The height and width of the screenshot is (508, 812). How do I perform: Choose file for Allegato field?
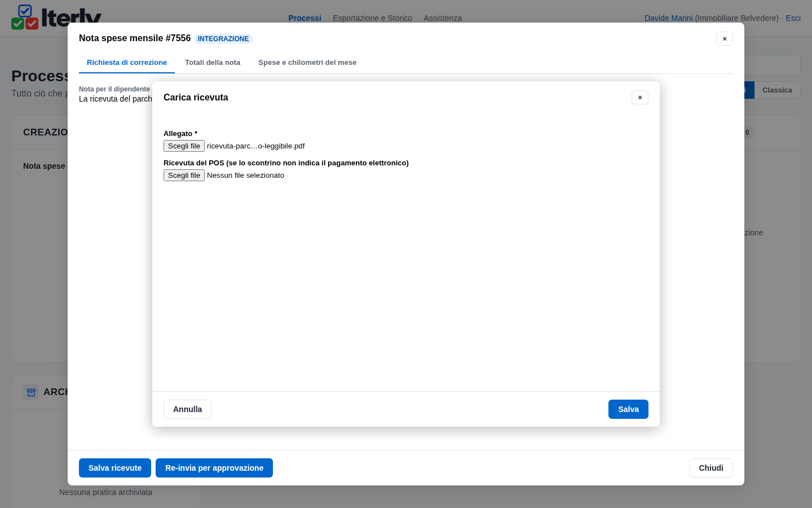[x=184, y=146]
